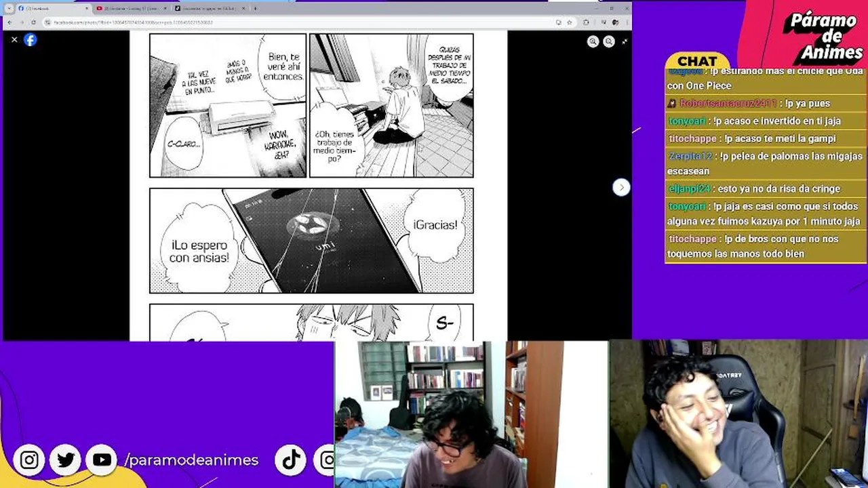The height and width of the screenshot is (488, 868).
Task: Click the Instagram icon in the overlay
Action: pyautogui.click(x=29, y=460)
